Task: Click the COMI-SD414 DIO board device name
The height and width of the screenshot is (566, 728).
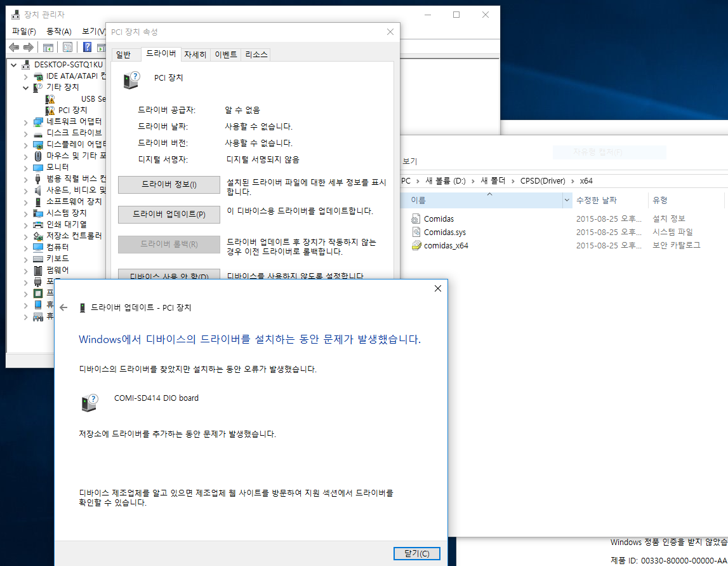Action: 157,398
